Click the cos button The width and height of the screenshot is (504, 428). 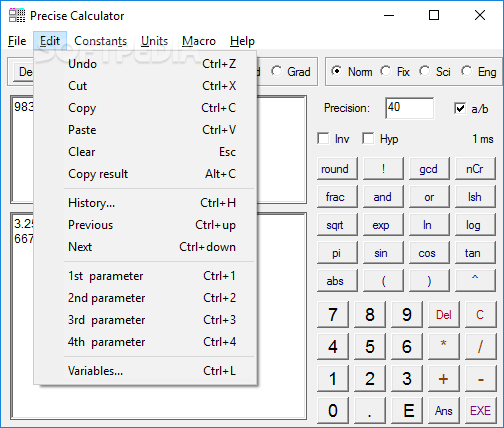(429, 253)
